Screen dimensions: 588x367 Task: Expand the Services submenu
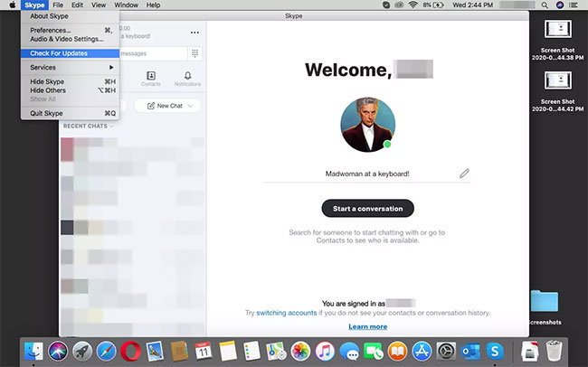click(71, 68)
